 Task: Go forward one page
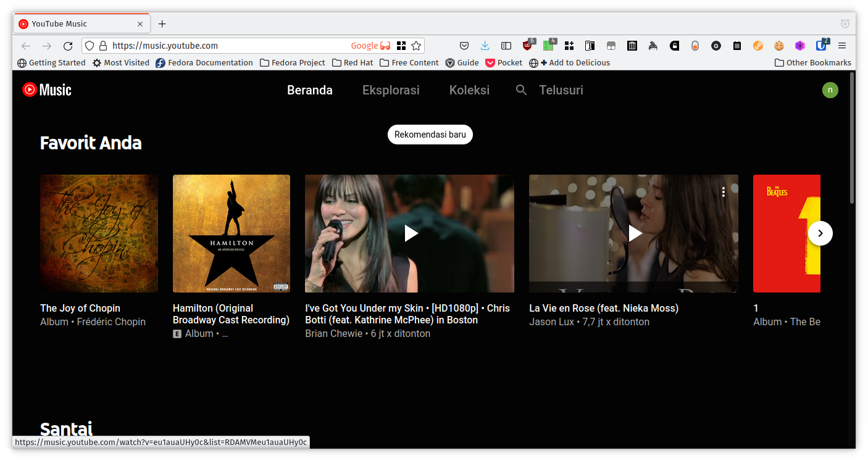(x=47, y=46)
